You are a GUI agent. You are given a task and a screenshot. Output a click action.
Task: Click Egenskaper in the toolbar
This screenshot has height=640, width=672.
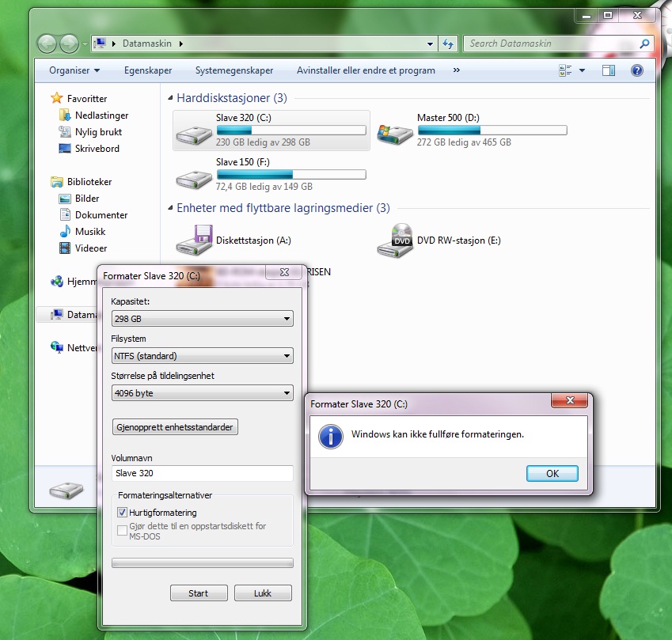point(148,70)
